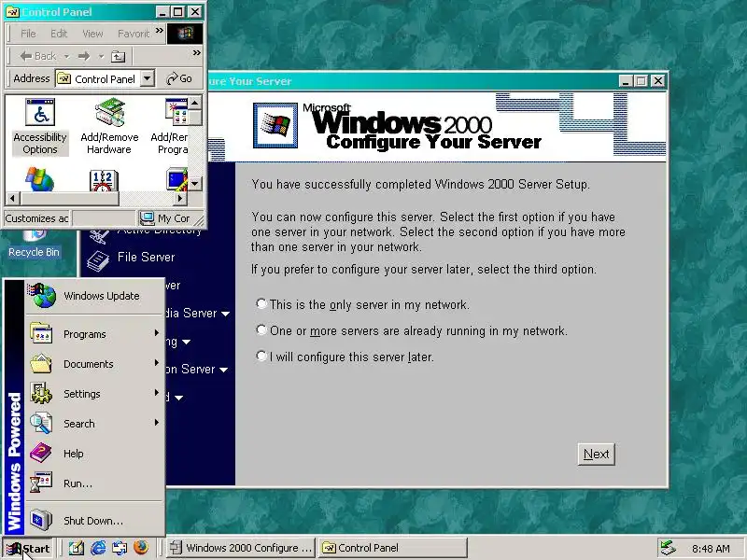This screenshot has width=747, height=560.
Task: Click the Documents icon in Start menu
Action: click(41, 363)
